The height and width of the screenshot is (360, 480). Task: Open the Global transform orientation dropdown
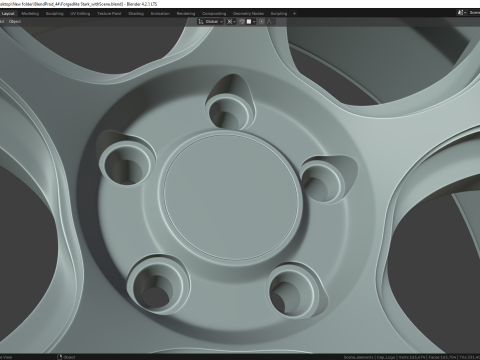pos(210,22)
